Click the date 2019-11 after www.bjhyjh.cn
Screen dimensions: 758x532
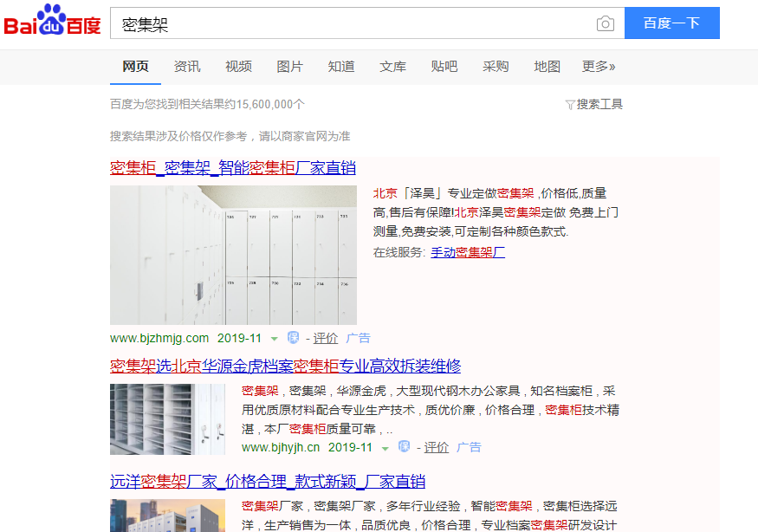click(351, 447)
